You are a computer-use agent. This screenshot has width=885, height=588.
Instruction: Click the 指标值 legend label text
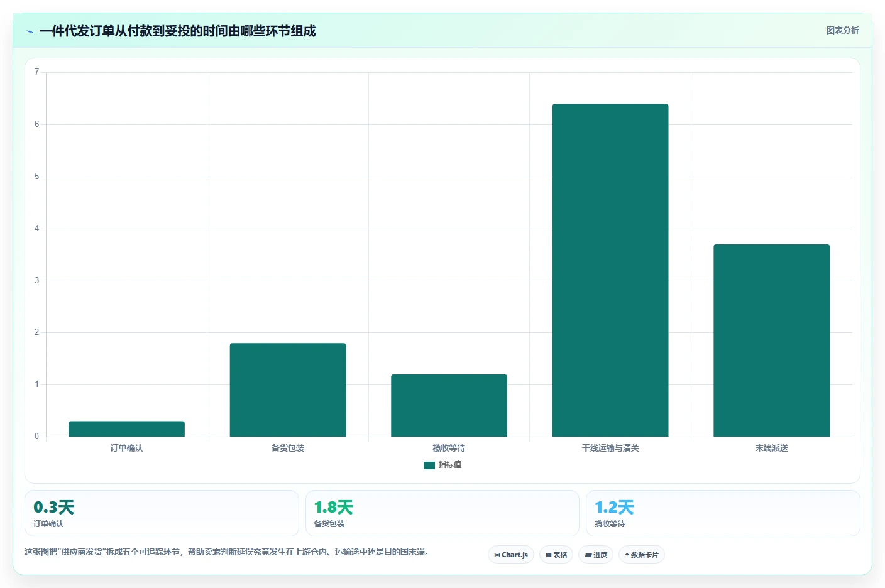[x=450, y=465]
